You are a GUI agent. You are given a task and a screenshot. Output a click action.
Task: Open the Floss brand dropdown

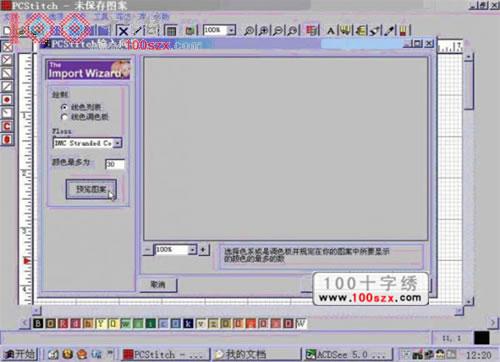[x=118, y=143]
